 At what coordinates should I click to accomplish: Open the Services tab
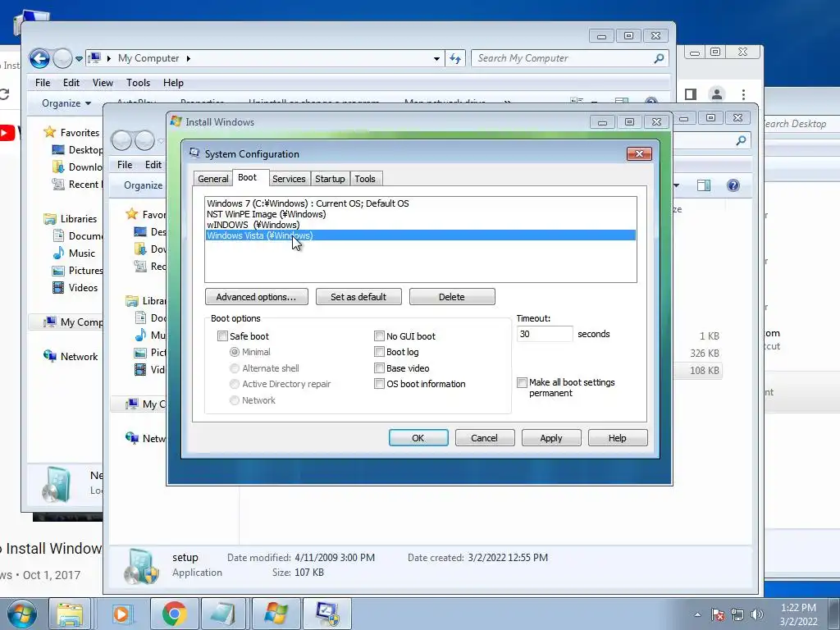[289, 179]
